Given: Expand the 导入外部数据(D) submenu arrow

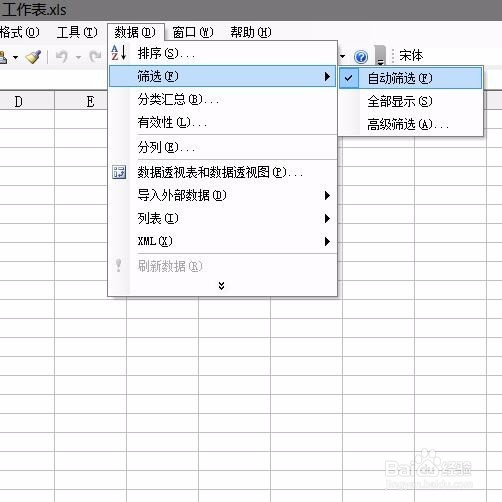Looking at the screenshot, I should [327, 195].
